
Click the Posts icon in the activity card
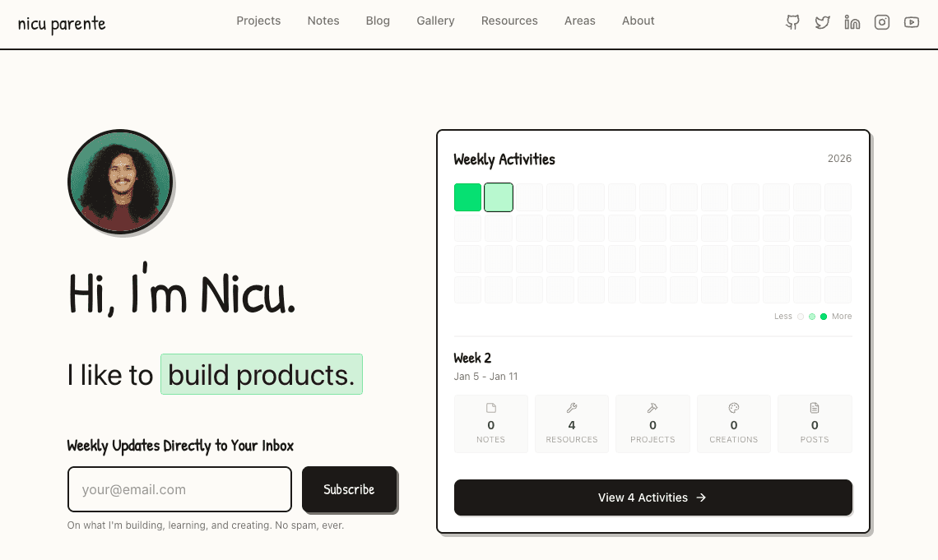coord(814,406)
